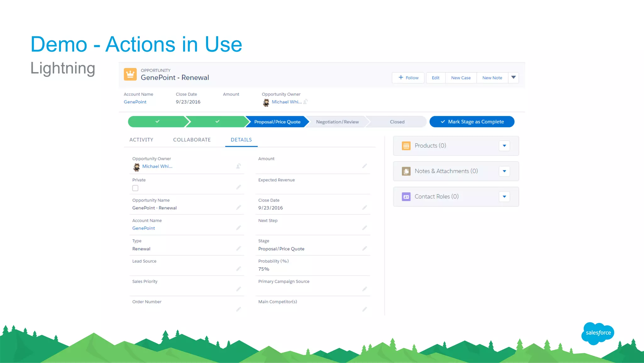Click the New Case button
This screenshot has width=644, height=363.
pos(461,78)
